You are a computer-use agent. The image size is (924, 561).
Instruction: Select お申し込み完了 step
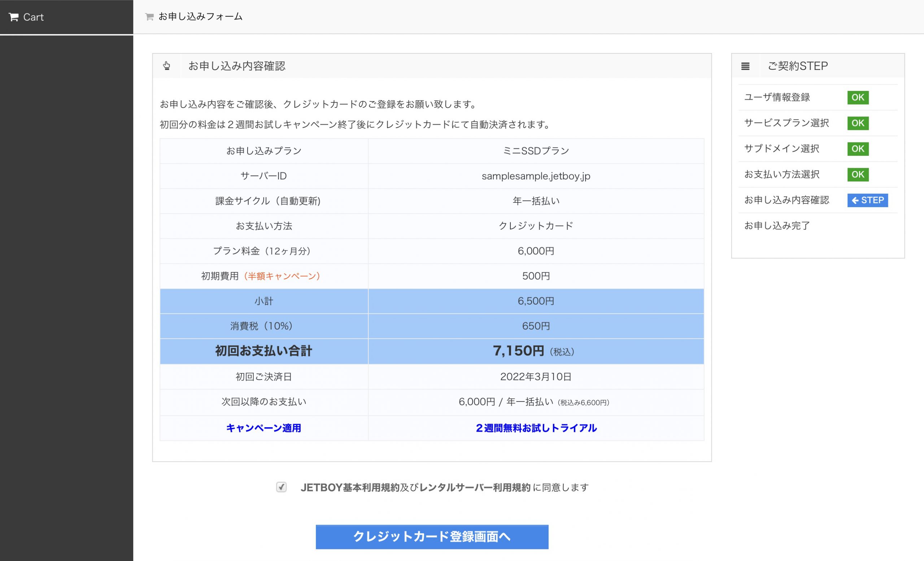777,226
